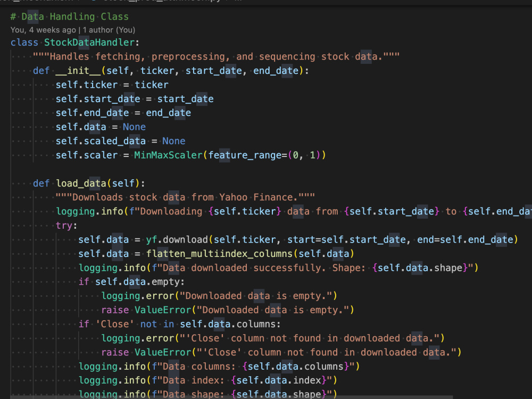Click the __init__ method name
This screenshot has width=532, height=399.
[78, 71]
